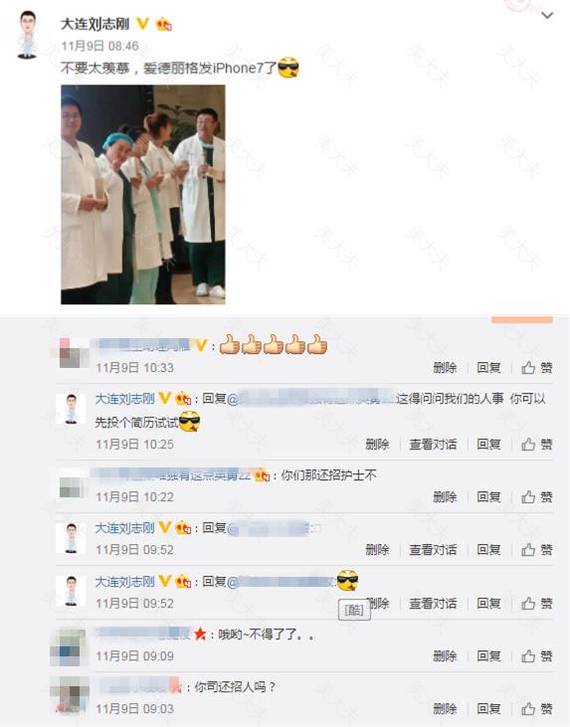Open 大连刘志刚 profile name in 10:25 reply
570x727 pixels.
(125, 399)
